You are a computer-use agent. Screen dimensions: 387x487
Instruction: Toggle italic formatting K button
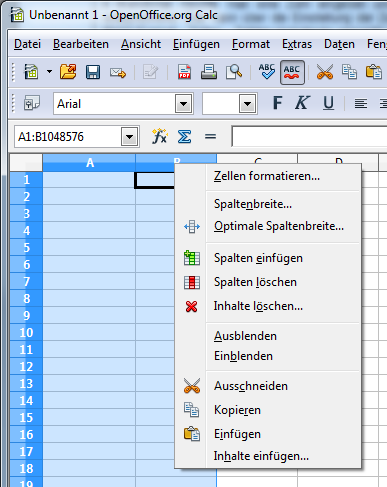302,103
